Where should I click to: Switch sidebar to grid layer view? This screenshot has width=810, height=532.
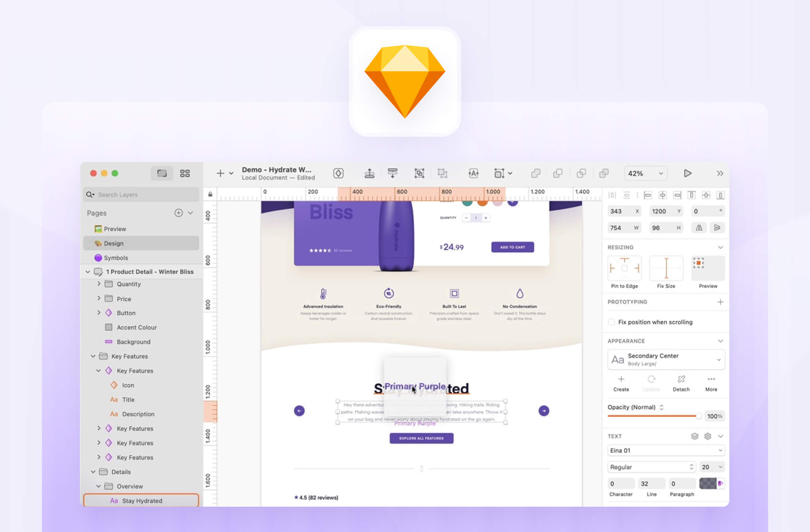(x=185, y=173)
